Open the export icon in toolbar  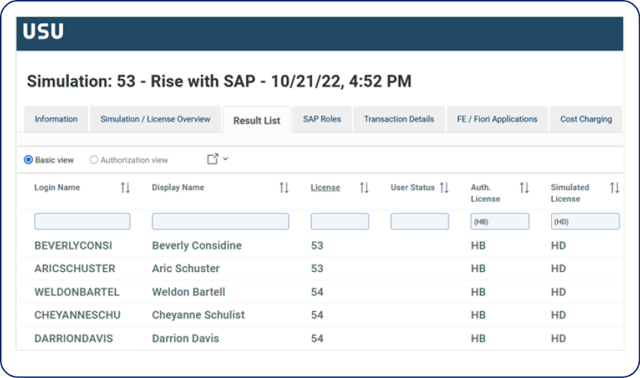213,159
